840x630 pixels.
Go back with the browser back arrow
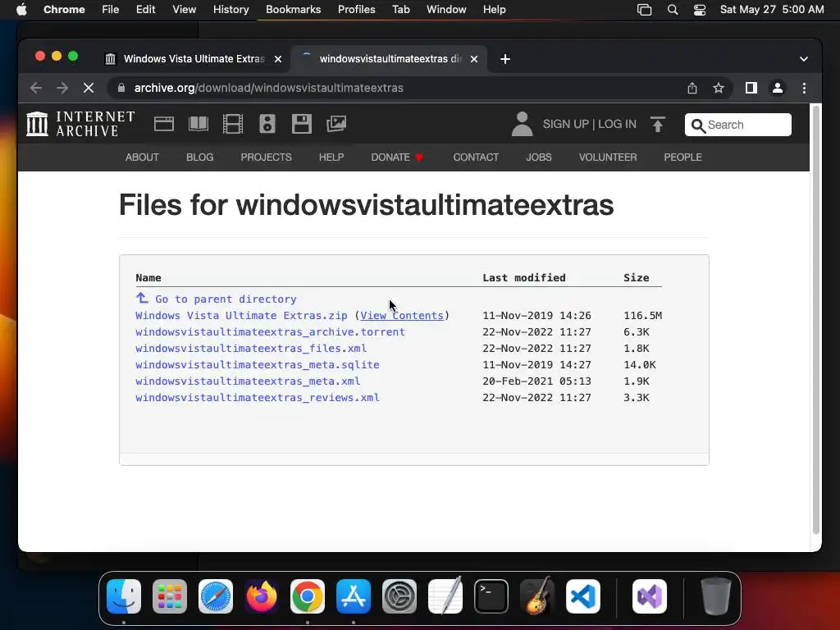pyautogui.click(x=36, y=88)
